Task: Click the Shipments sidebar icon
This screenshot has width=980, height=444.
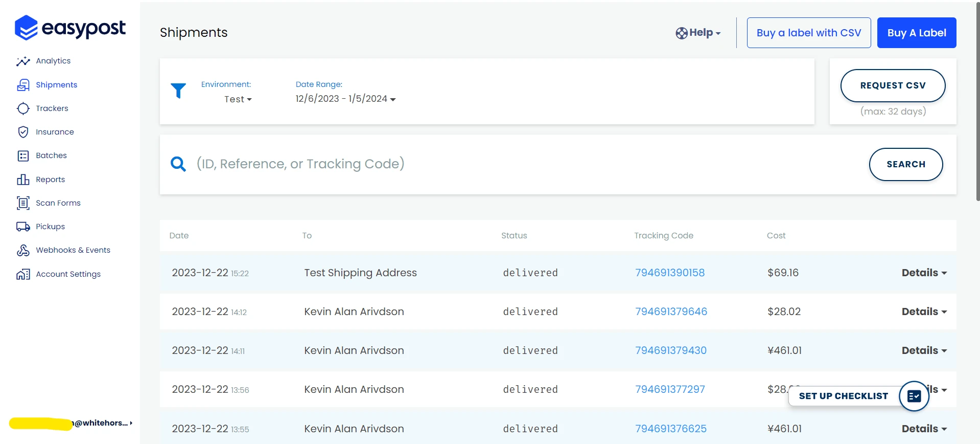Action: (x=23, y=85)
